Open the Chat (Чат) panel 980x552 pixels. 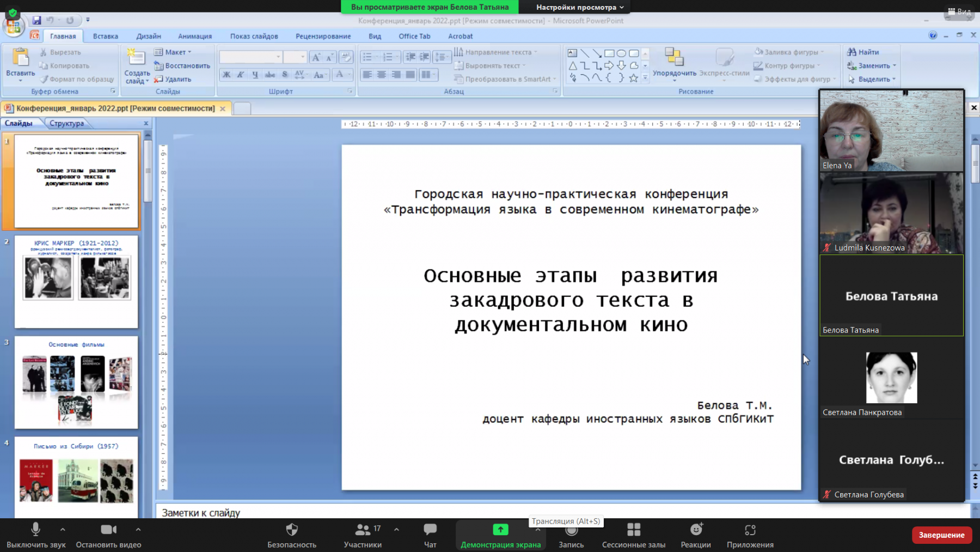(430, 535)
